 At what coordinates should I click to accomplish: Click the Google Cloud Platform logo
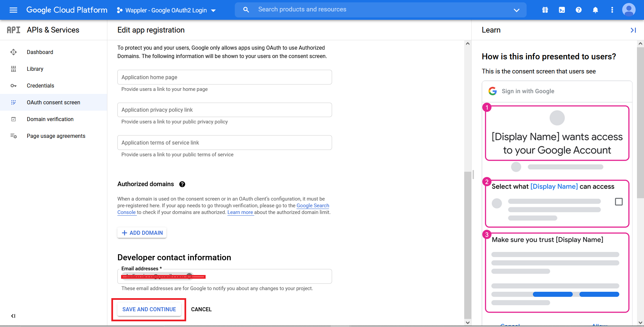(67, 10)
